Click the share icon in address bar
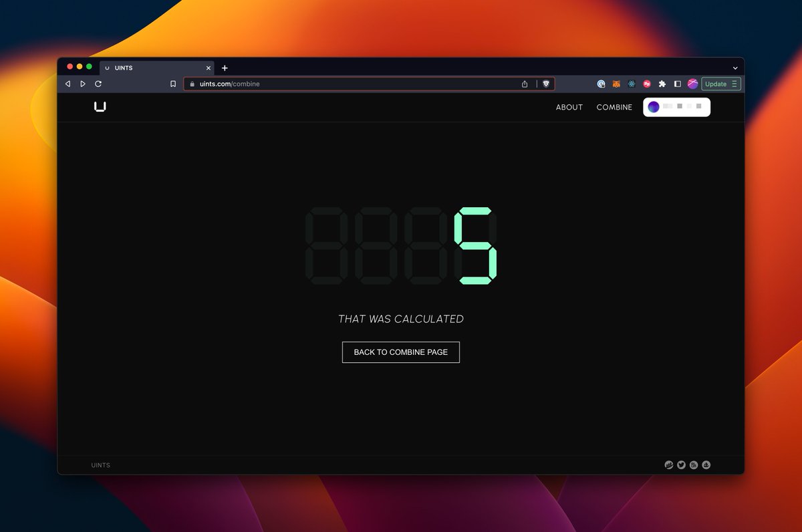 tap(525, 84)
